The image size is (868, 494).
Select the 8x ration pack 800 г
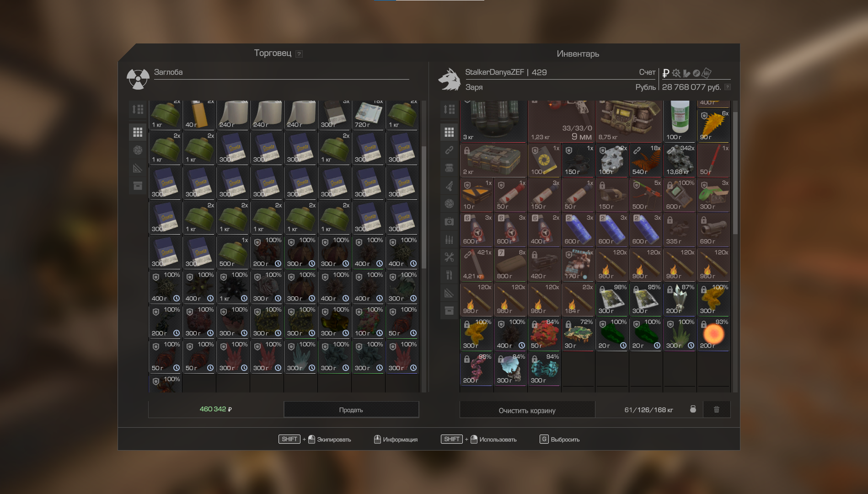coord(510,264)
